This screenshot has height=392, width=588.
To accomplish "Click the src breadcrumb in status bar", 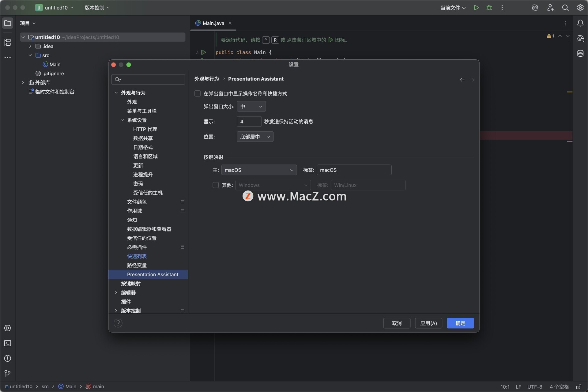I will pyautogui.click(x=45, y=386).
